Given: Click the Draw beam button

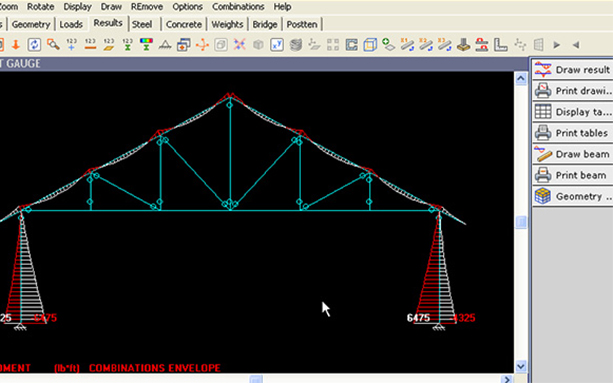Looking at the screenshot, I should point(572,154).
